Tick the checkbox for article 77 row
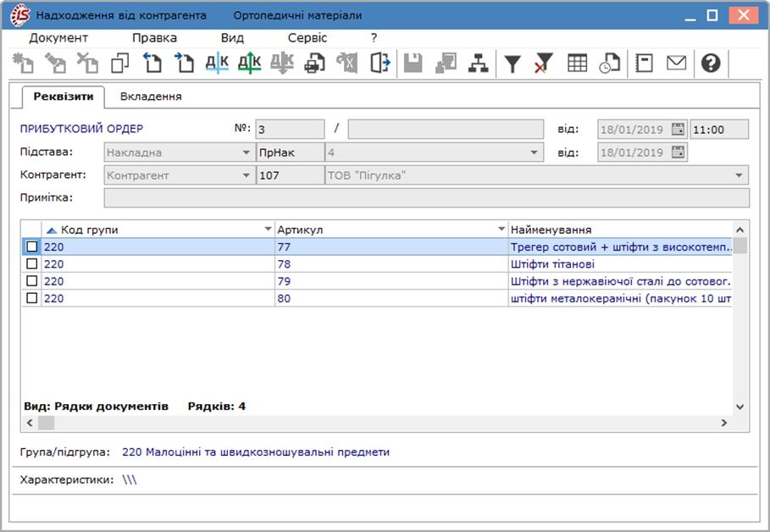This screenshot has width=770, height=532. pos(32,247)
